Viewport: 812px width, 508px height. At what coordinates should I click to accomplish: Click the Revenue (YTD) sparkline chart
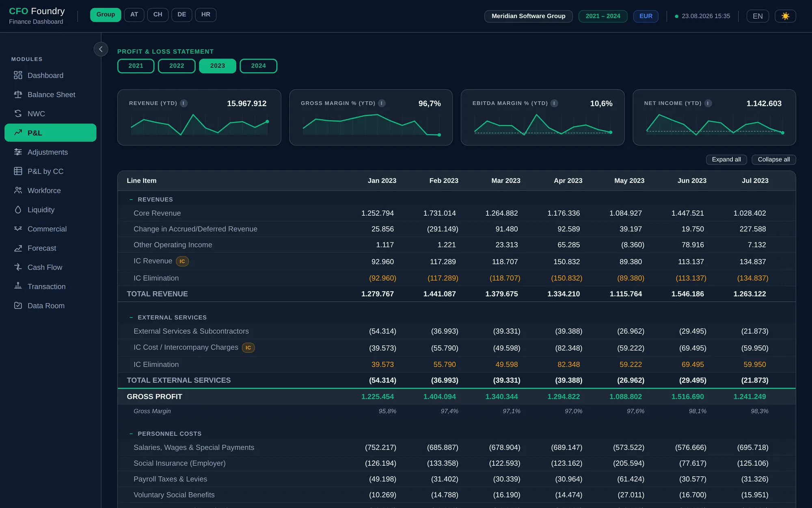[x=199, y=125]
